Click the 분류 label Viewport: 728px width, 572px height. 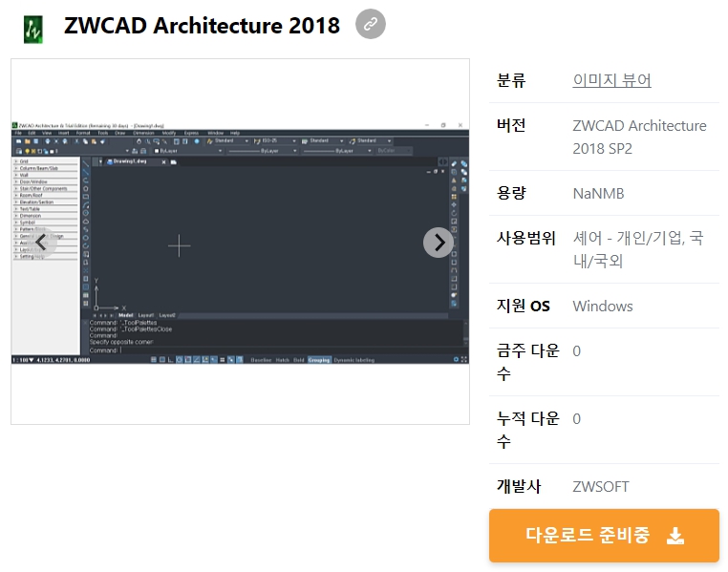tap(511, 80)
